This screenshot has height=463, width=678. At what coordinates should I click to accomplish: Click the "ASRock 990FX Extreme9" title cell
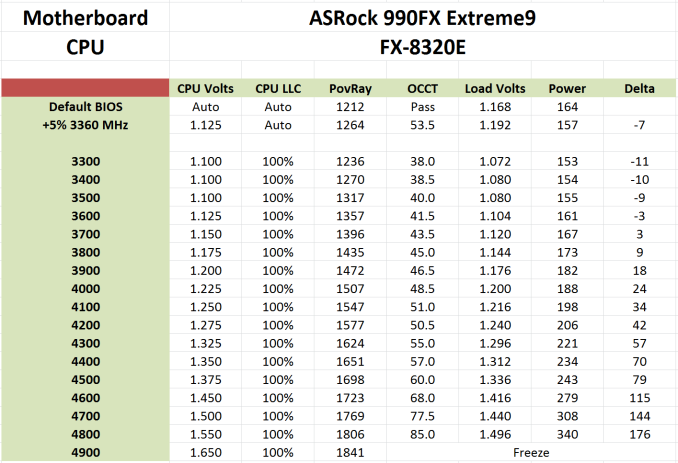click(425, 17)
